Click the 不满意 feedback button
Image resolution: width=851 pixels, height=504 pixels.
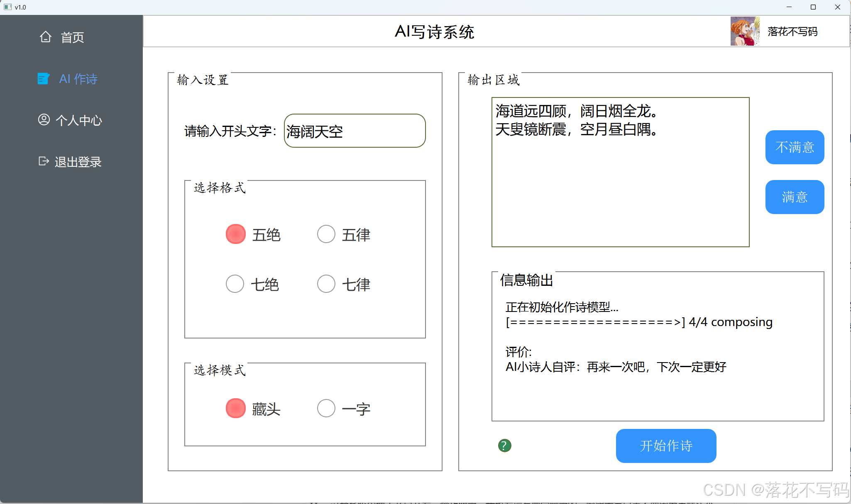(x=794, y=147)
